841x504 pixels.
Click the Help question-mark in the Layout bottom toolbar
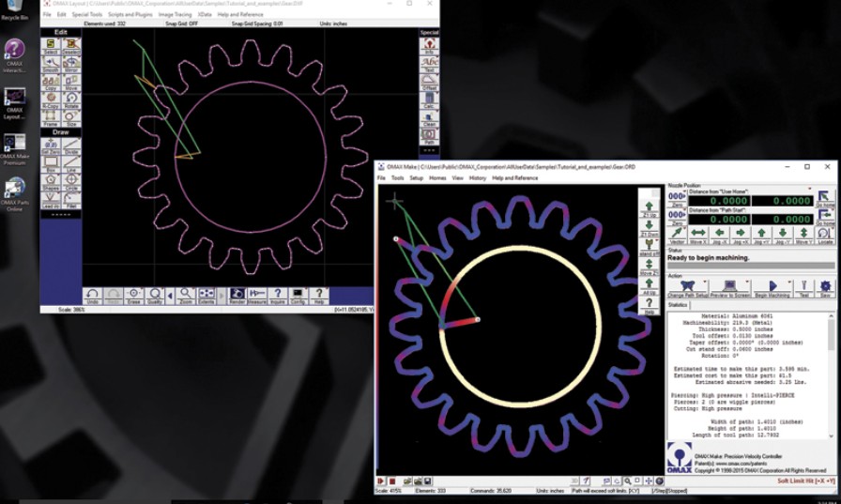tap(318, 296)
